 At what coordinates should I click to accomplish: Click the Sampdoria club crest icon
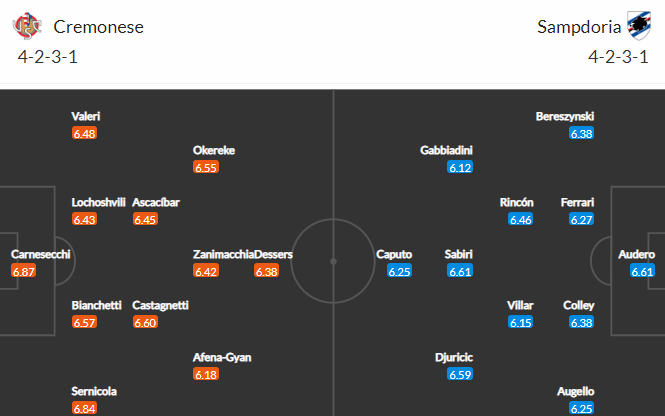639,25
